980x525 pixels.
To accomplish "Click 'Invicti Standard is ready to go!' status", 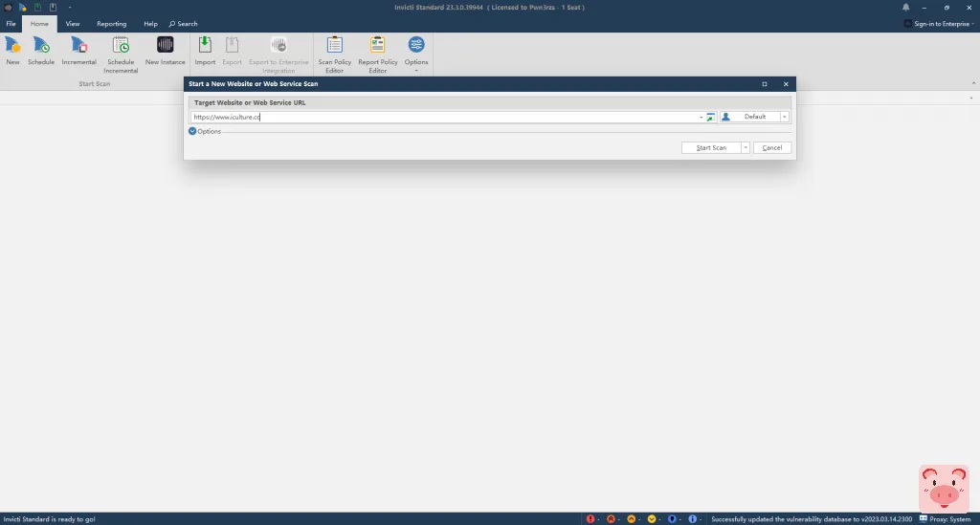I will click(x=50, y=518).
